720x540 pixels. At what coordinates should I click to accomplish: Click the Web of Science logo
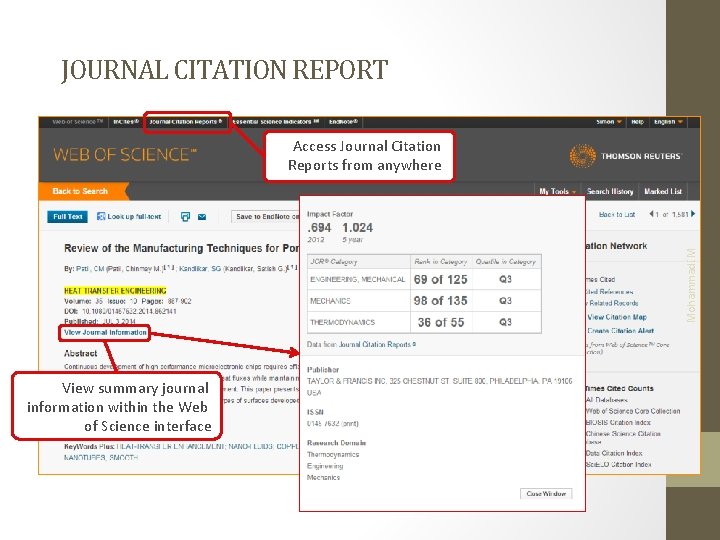[125, 155]
